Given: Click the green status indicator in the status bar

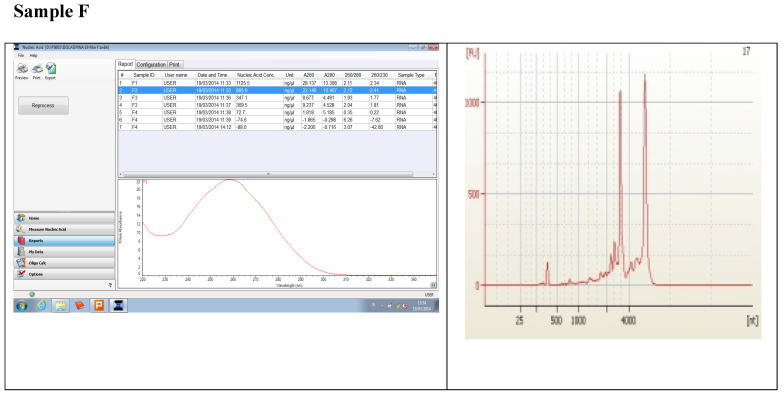Looking at the screenshot, I should pos(32,294).
